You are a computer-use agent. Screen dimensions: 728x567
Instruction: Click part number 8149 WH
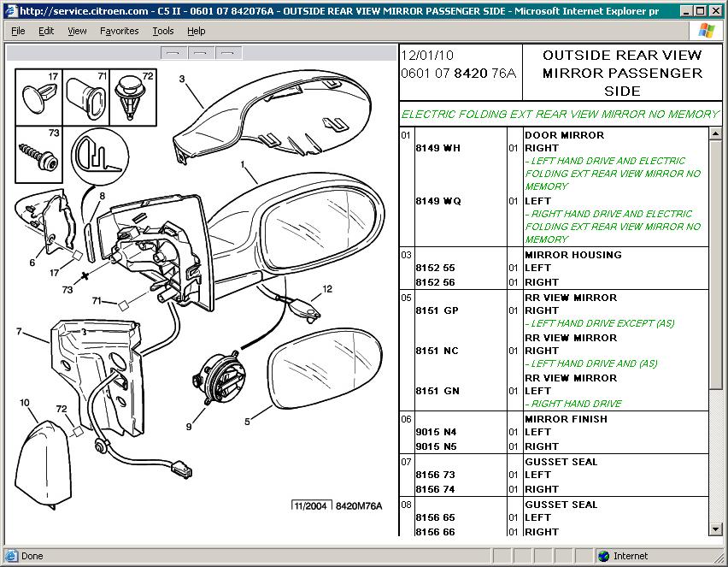(x=437, y=148)
